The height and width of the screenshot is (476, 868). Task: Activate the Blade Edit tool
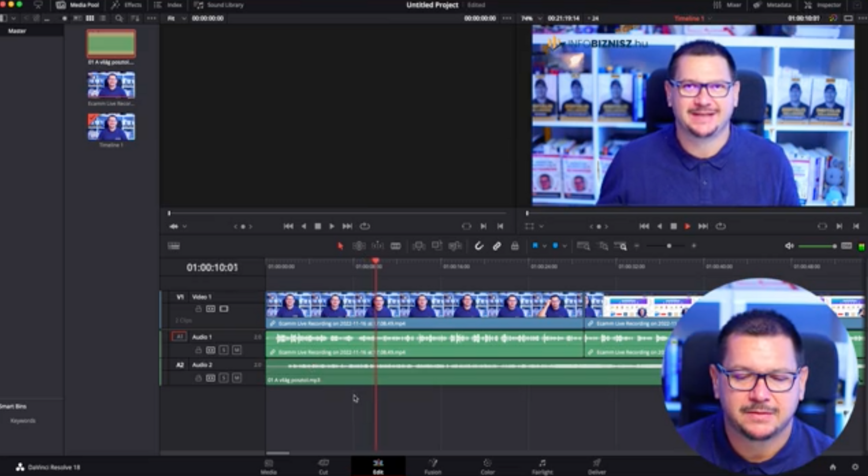pos(396,246)
